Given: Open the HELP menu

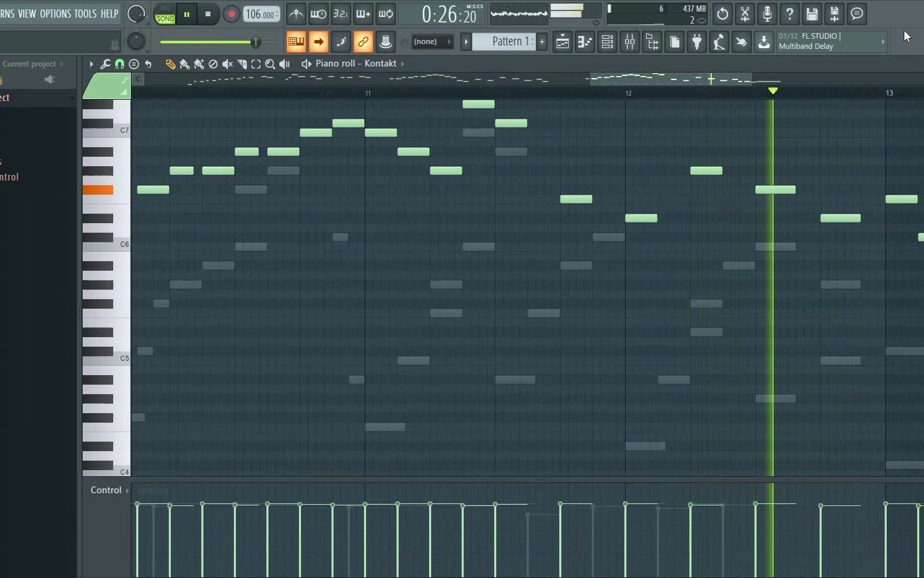Looking at the screenshot, I should point(109,14).
